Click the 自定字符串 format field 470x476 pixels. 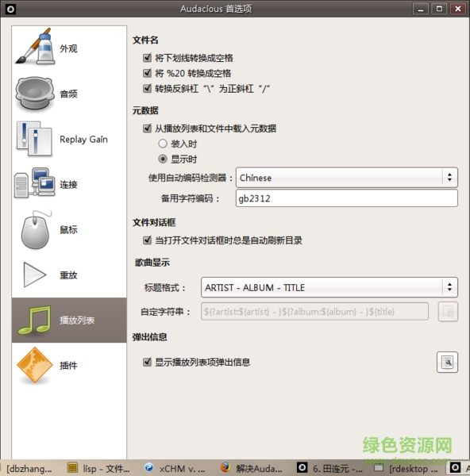(x=314, y=312)
